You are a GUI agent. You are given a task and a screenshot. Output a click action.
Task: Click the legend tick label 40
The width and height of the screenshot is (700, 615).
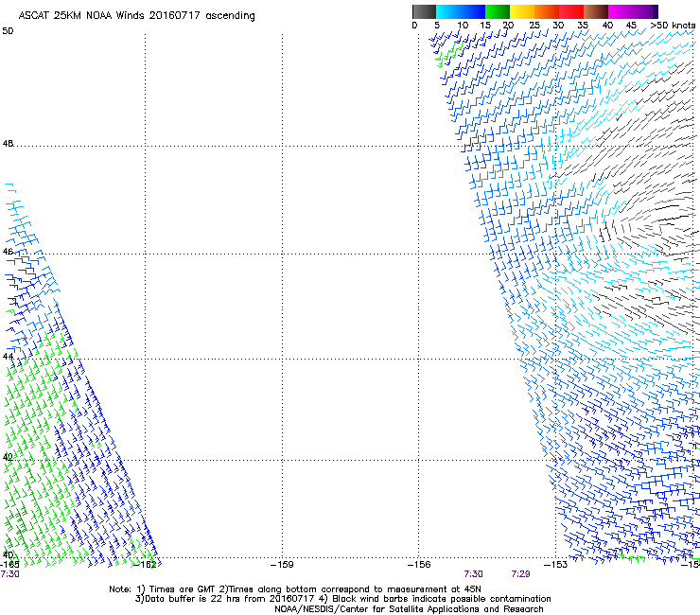coord(607,26)
